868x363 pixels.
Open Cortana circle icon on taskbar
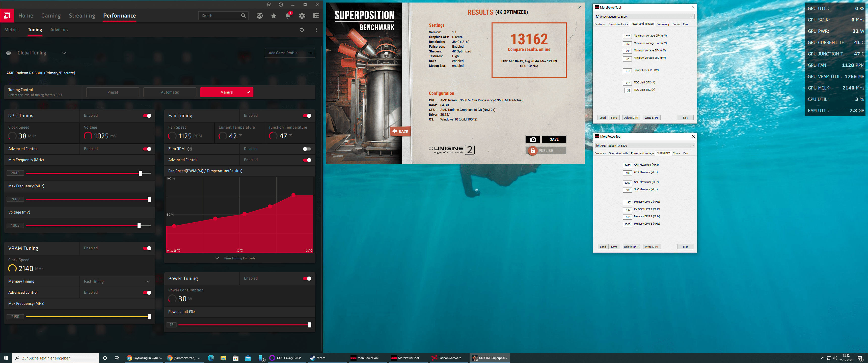click(105, 358)
